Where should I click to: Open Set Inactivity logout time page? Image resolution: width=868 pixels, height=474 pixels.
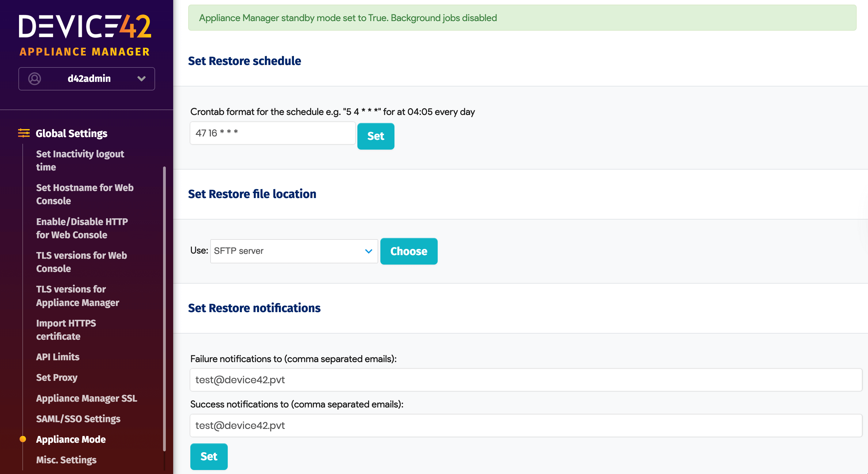80,160
